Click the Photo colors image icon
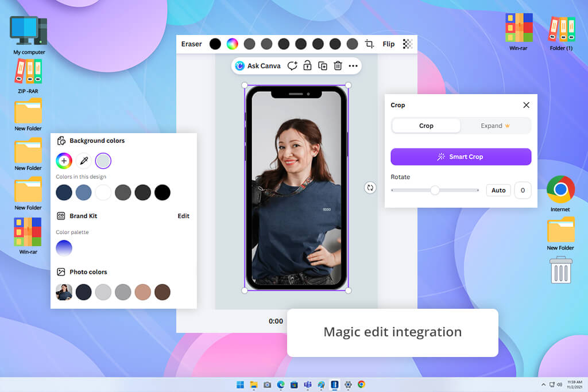The image size is (588, 392). 61,271
